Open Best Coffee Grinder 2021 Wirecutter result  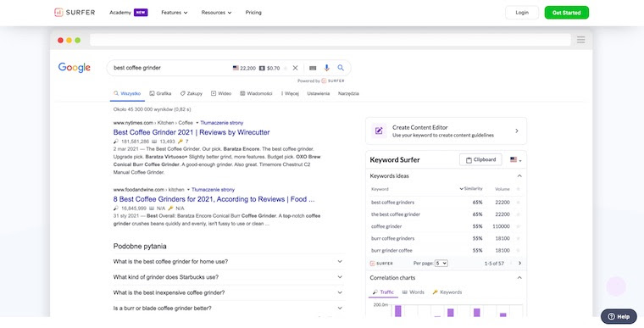[x=192, y=132]
